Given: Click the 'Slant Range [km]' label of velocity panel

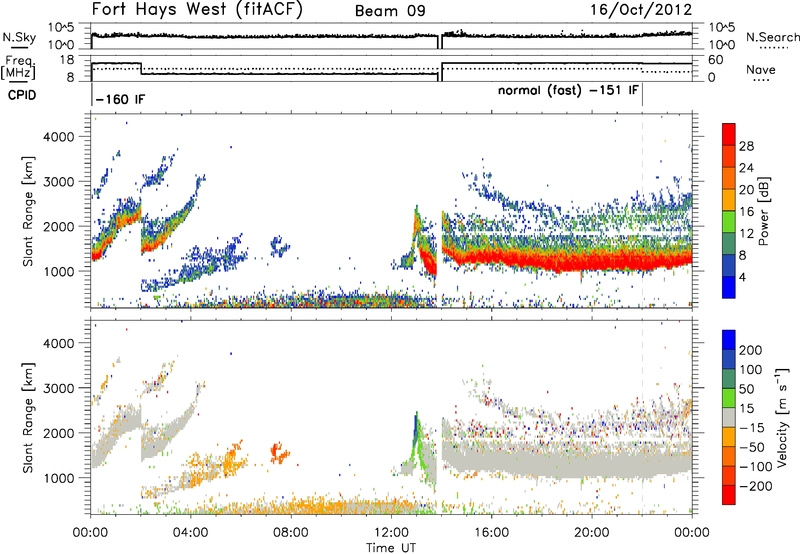Looking at the screenshot, I should pos(28,418).
